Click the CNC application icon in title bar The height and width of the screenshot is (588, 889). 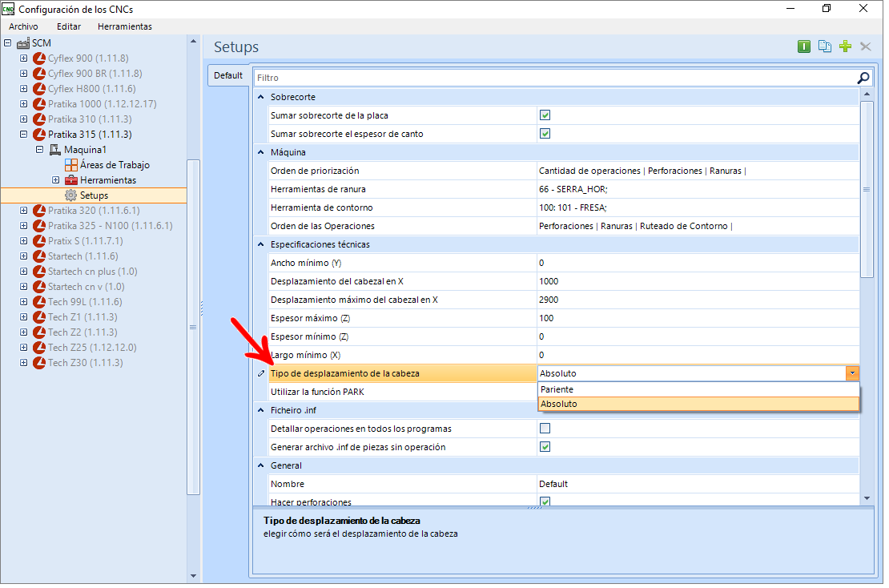[x=8, y=9]
